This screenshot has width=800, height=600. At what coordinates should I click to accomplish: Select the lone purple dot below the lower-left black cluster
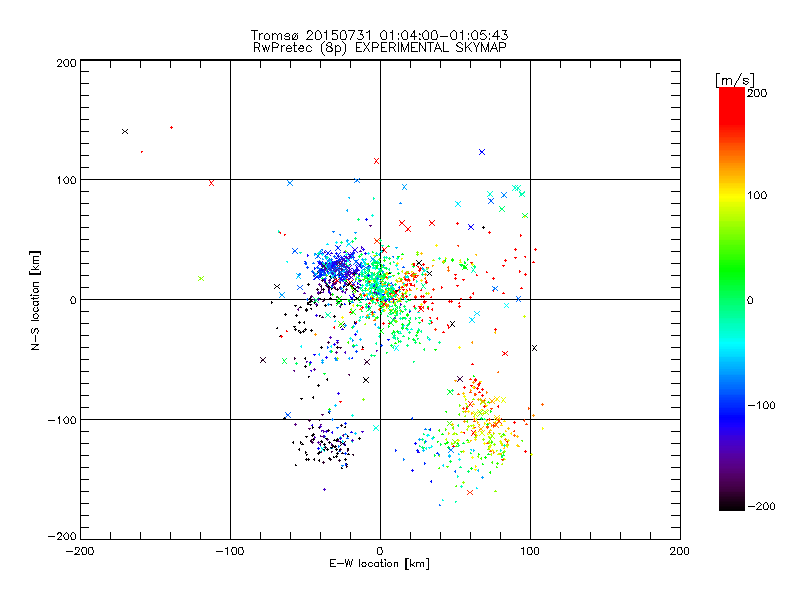(324, 490)
